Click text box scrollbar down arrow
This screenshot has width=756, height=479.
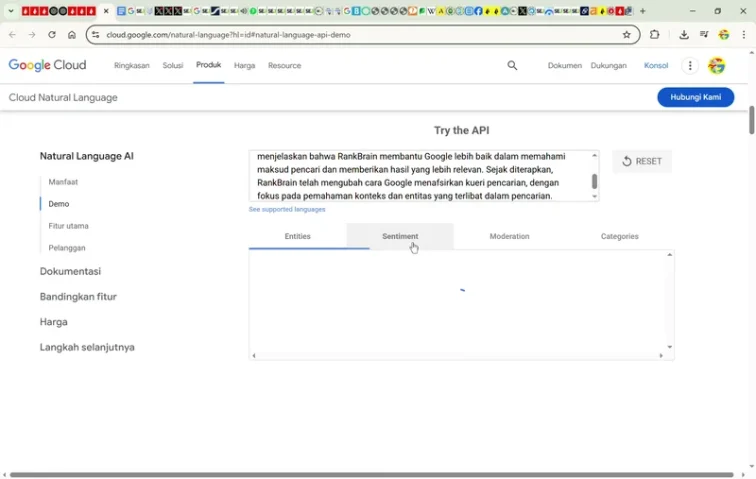point(594,196)
